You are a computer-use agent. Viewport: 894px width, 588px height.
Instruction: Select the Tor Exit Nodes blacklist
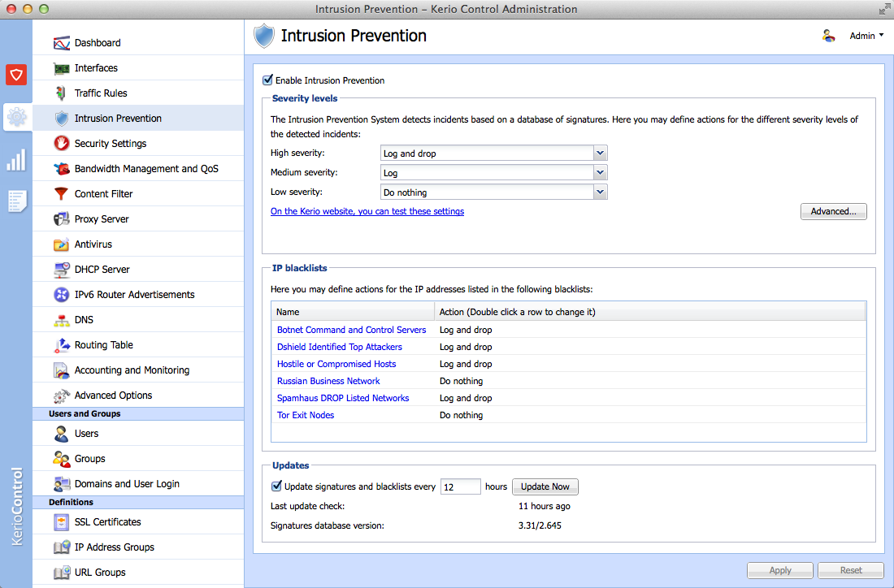pyautogui.click(x=306, y=415)
